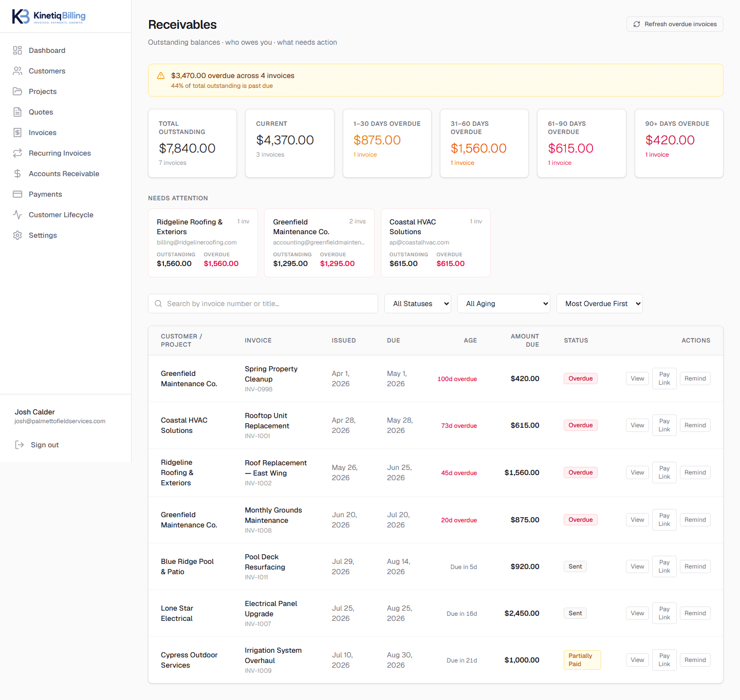Viewport: 740px width, 700px height.
Task: Click the search invoice input field
Action: 263,304
